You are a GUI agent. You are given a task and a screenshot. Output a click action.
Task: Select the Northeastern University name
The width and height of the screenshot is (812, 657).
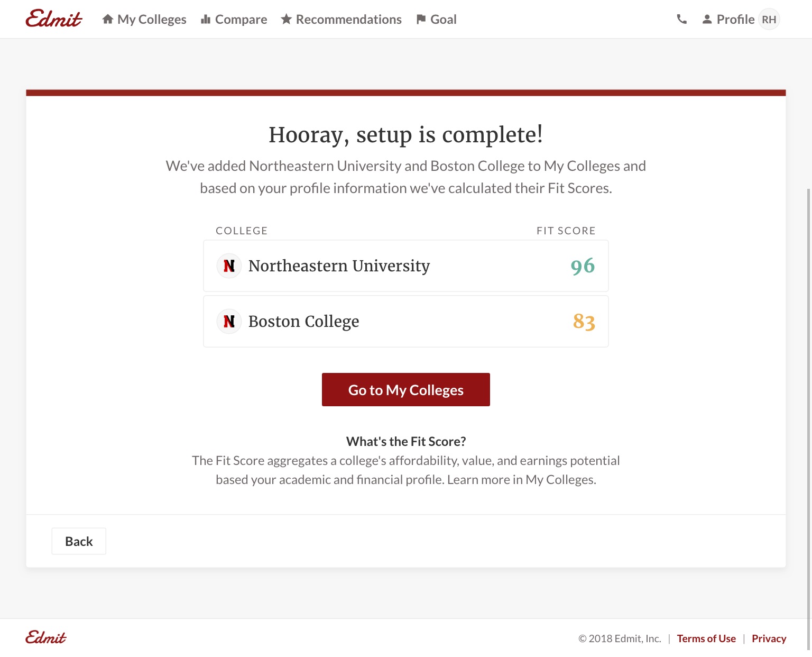click(339, 266)
